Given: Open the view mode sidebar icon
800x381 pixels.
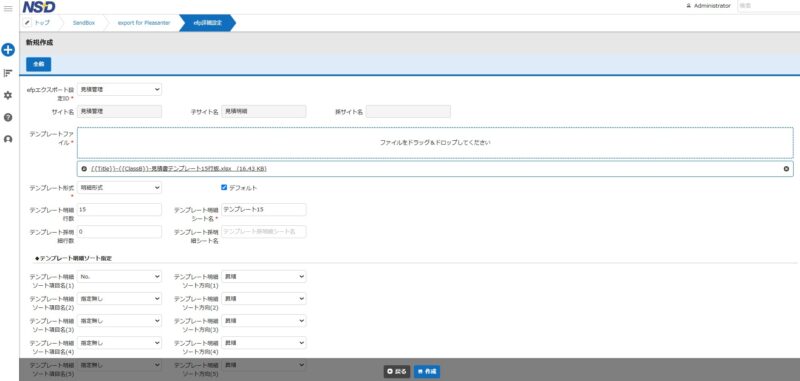Looking at the screenshot, I should click(8, 73).
